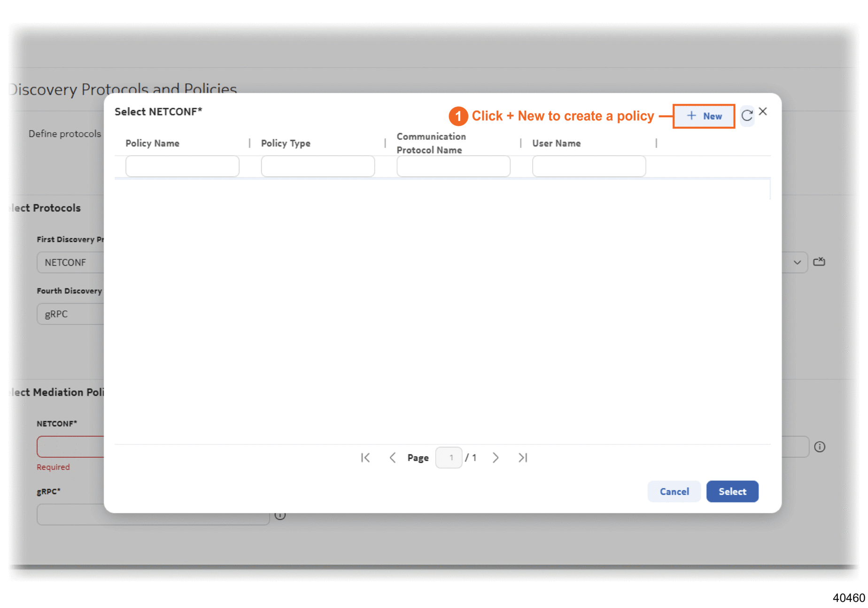The image size is (868, 608).
Task: Click the Policy Type filter field
Action: point(318,166)
